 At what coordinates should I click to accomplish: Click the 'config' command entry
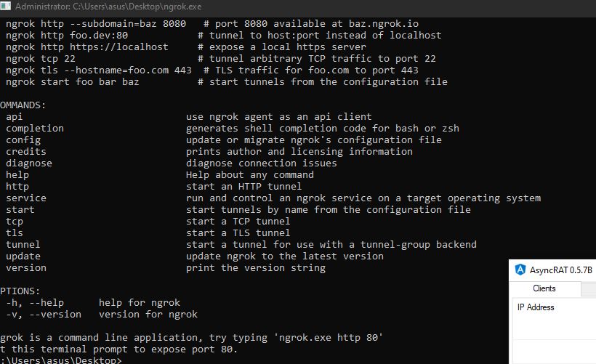[23, 140]
